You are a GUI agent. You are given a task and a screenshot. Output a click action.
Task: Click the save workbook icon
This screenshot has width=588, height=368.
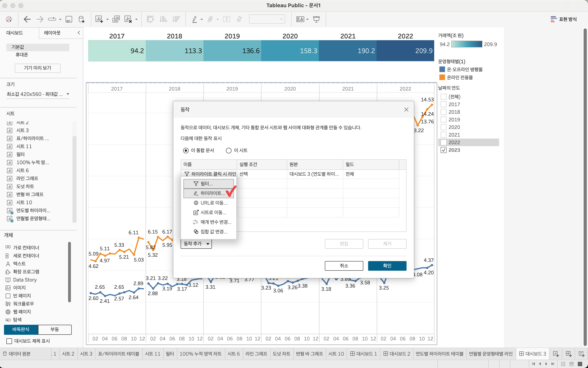click(x=69, y=19)
